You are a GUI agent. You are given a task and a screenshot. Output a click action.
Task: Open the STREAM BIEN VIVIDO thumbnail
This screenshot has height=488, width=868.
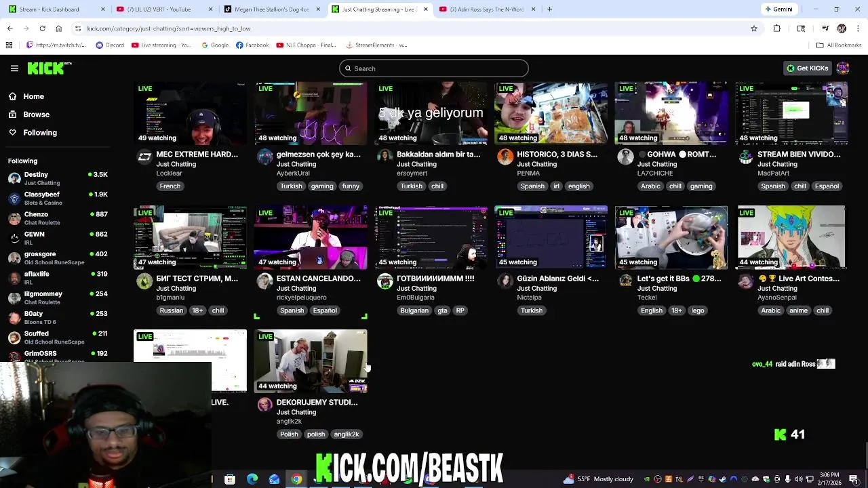[791, 113]
